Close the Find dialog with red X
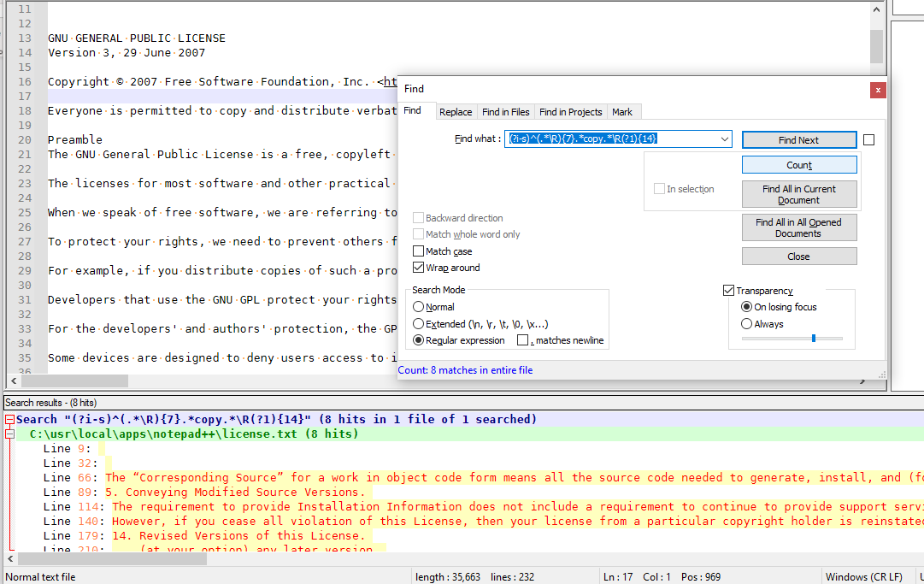This screenshot has height=584, width=924. pos(878,90)
